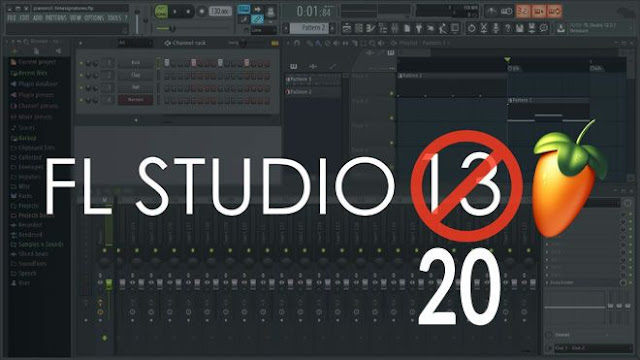Open the EDIT menu
The image size is (640, 360).
tap(24, 18)
